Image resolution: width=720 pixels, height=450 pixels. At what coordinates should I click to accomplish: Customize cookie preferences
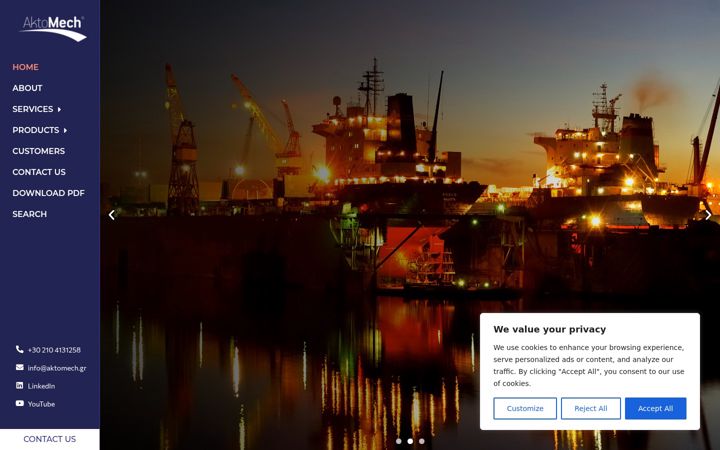point(525,408)
